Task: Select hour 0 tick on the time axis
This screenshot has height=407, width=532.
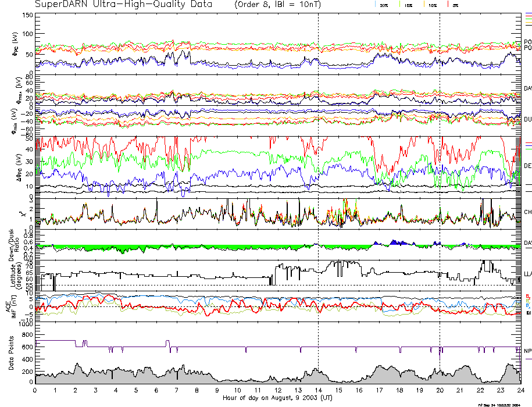Action: tap(35, 391)
